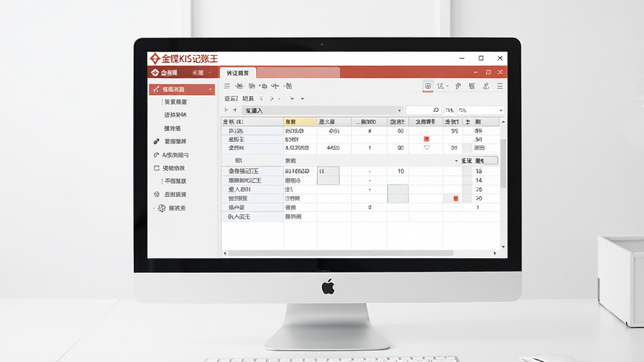Image resolution: width=644 pixels, height=362 pixels.
Task: Expand the hollow down-triangle in the third table row
Action: 427,148
